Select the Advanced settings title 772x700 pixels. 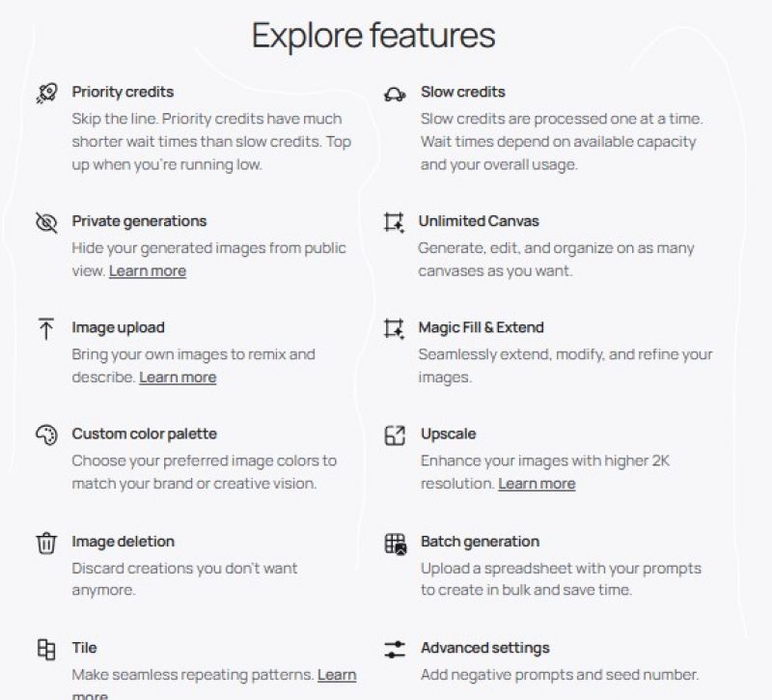485,648
